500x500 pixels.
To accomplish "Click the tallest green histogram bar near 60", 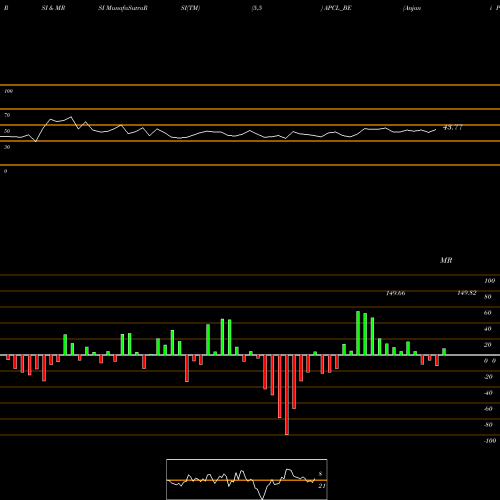I will (358, 333).
